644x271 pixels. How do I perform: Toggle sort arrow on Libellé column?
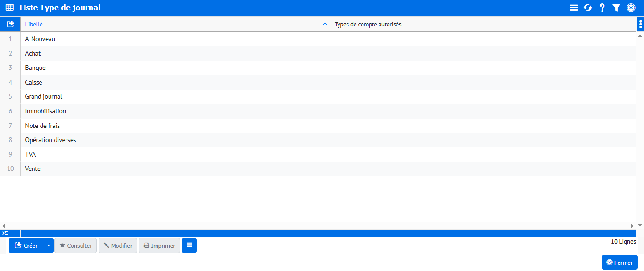324,24
